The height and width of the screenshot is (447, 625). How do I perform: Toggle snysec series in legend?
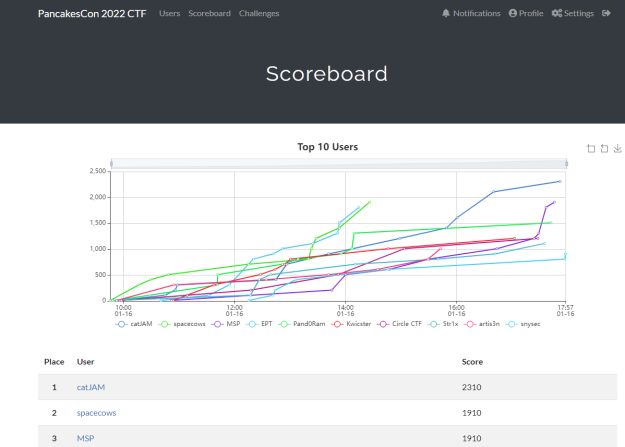click(523, 324)
